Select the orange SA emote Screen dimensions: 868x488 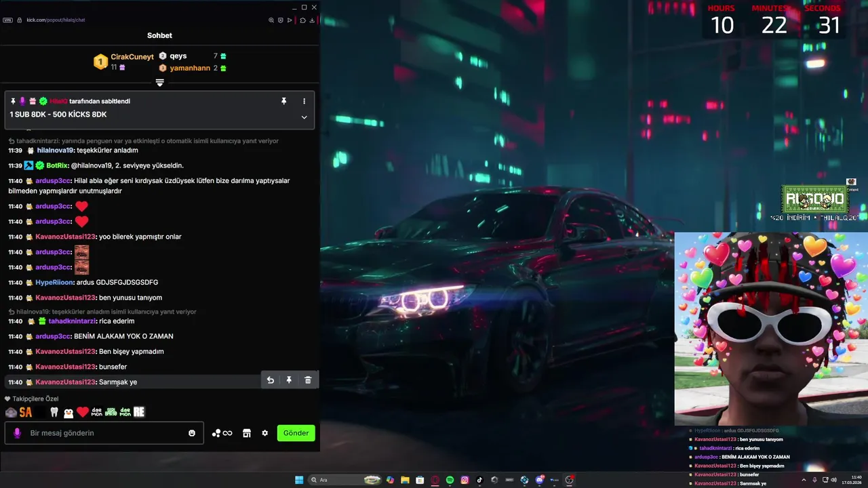(26, 412)
